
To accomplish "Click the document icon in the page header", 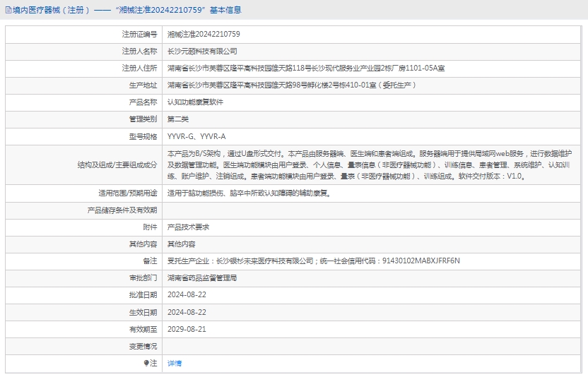I will pos(6,11).
